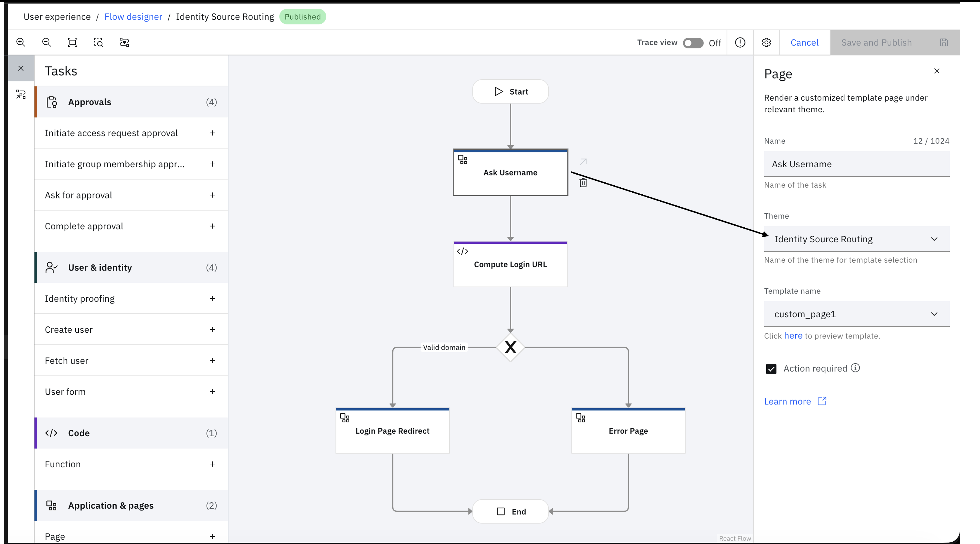
Task: Go to Flow designer breadcrumb link
Action: coord(133,17)
